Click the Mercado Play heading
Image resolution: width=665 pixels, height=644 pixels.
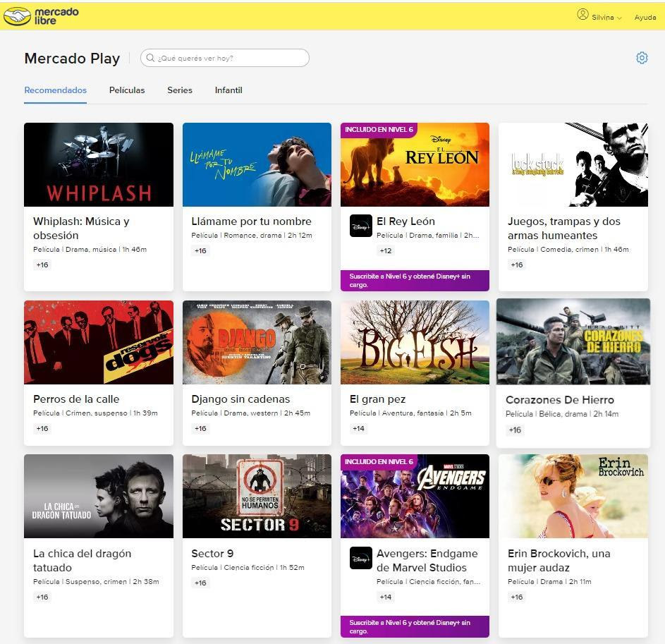point(72,58)
